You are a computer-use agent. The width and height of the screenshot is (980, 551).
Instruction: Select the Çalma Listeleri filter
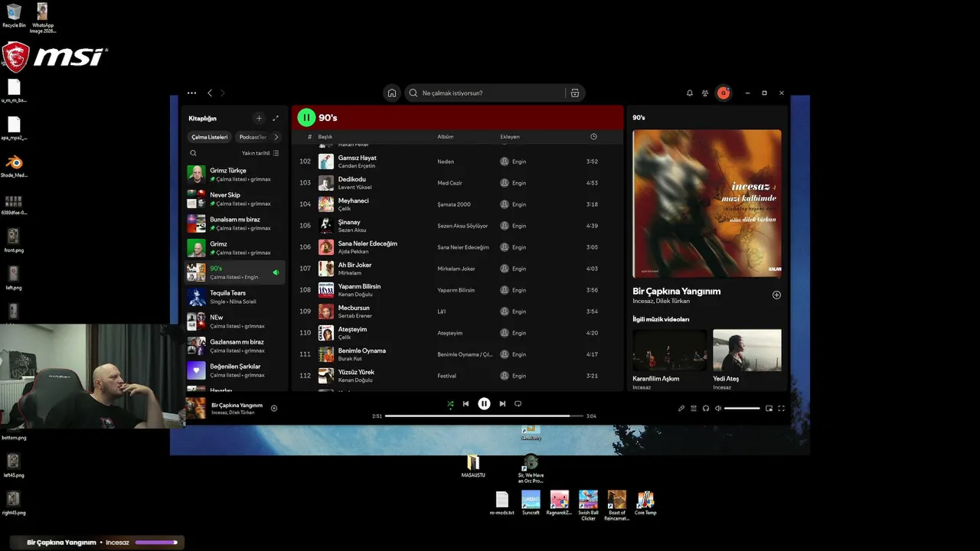point(210,137)
